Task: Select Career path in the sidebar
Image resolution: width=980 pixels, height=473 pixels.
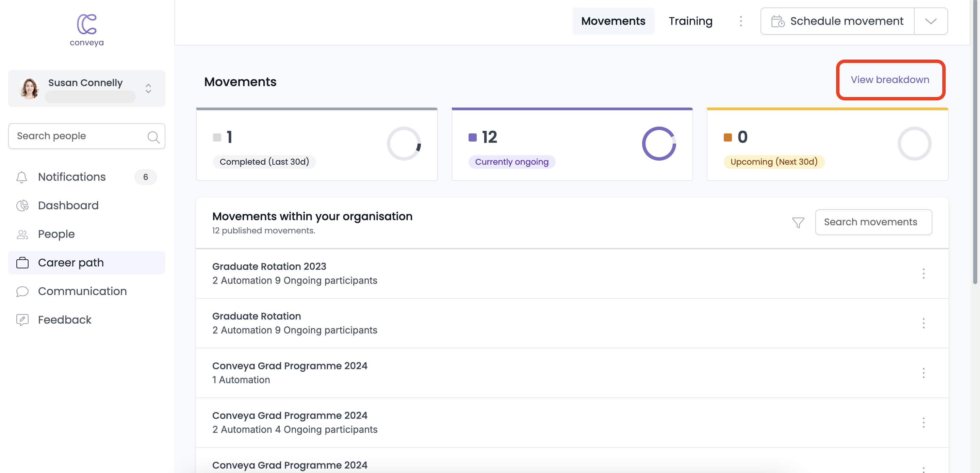Action: click(x=87, y=263)
